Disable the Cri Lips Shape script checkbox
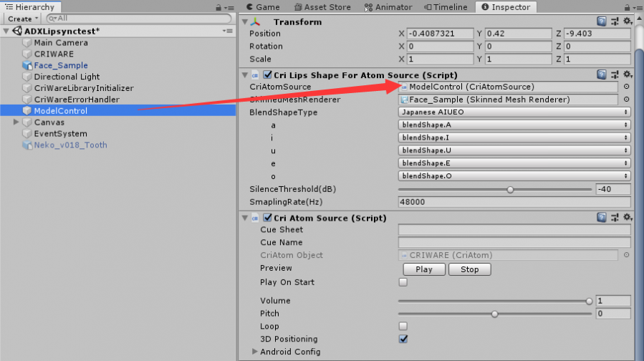Viewport: 644px width, 361px height. [267, 74]
